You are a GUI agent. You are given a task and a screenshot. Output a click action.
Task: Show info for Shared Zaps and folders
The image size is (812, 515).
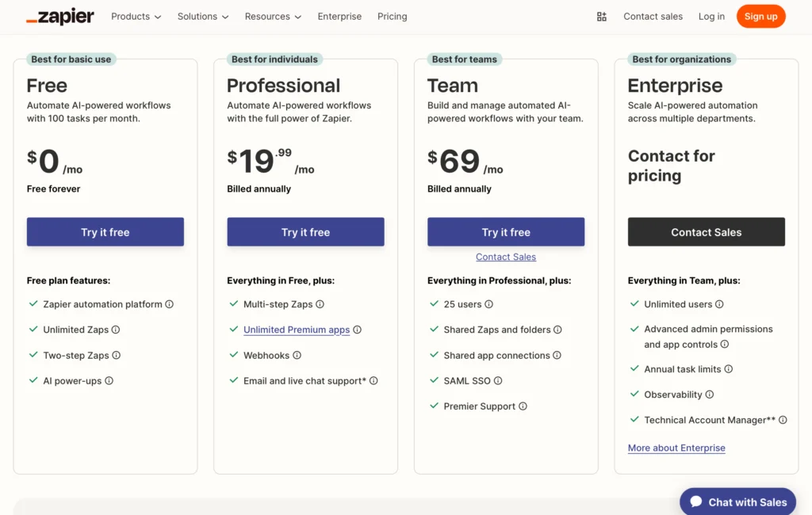pyautogui.click(x=557, y=330)
